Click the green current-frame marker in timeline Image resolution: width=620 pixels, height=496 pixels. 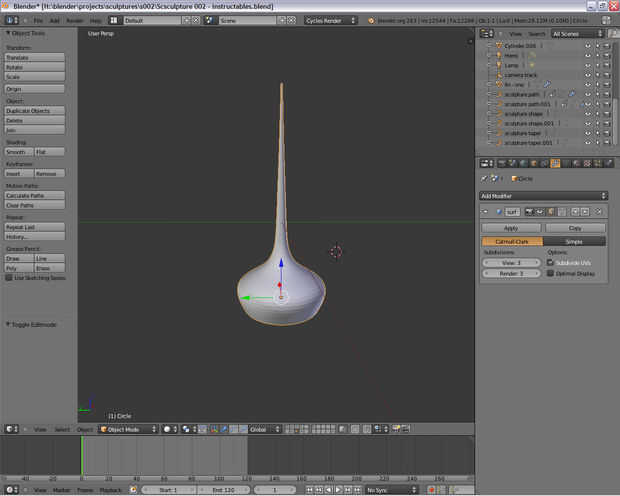(x=82, y=455)
